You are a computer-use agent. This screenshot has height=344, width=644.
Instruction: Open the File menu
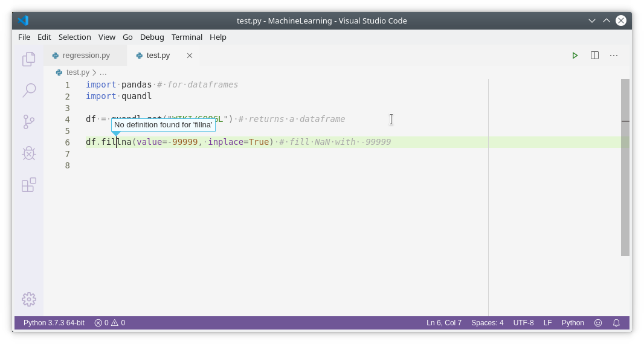pos(24,37)
